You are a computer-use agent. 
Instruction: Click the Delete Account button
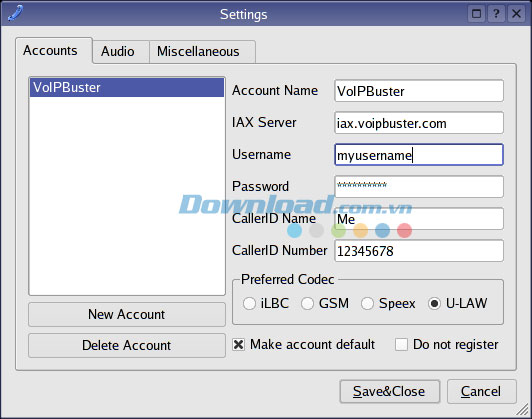tap(127, 345)
